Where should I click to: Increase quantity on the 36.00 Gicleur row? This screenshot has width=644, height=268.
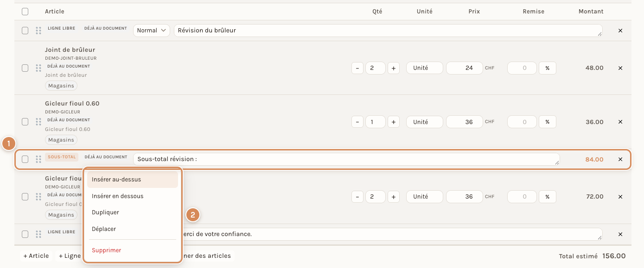(x=394, y=122)
